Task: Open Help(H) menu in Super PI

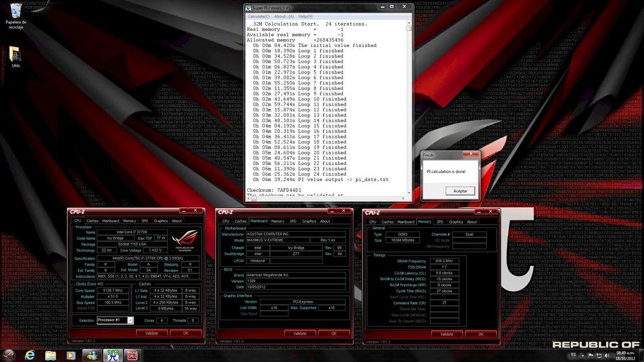Action: (305, 16)
